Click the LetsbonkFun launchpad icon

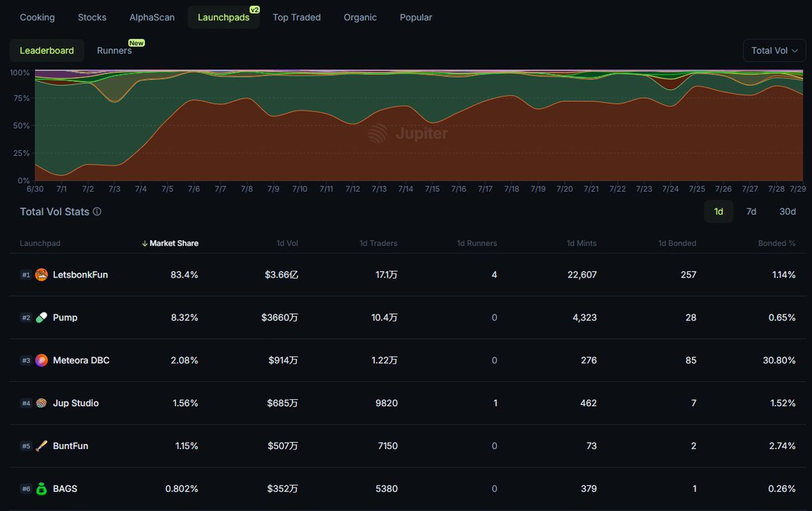[x=42, y=275]
